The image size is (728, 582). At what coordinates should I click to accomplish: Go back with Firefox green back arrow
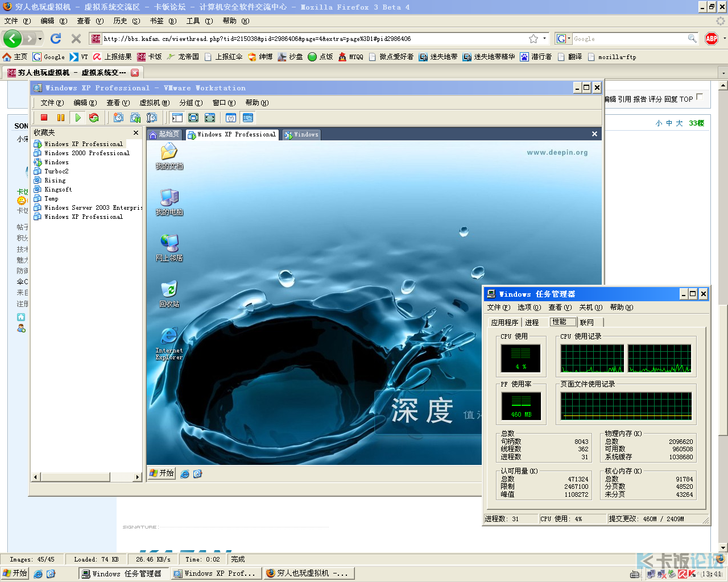coord(13,39)
